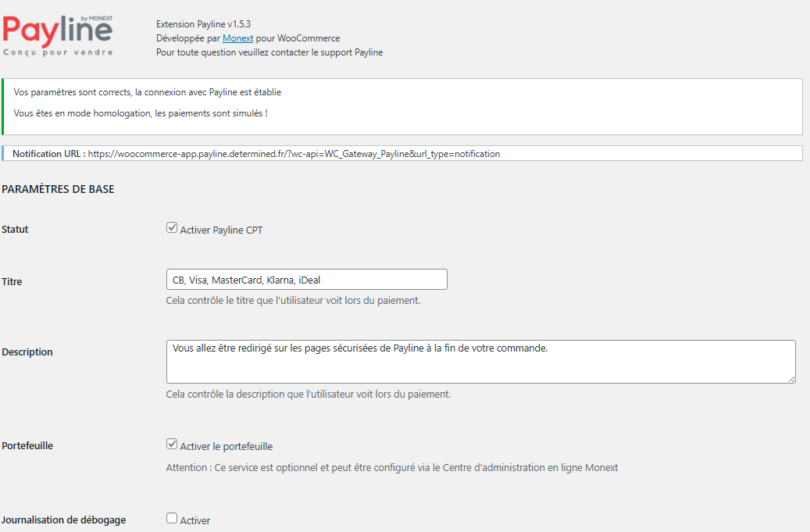Toggle the Activer Payline CPT checkbox
Screen dimensions: 810x532
click(x=172, y=228)
